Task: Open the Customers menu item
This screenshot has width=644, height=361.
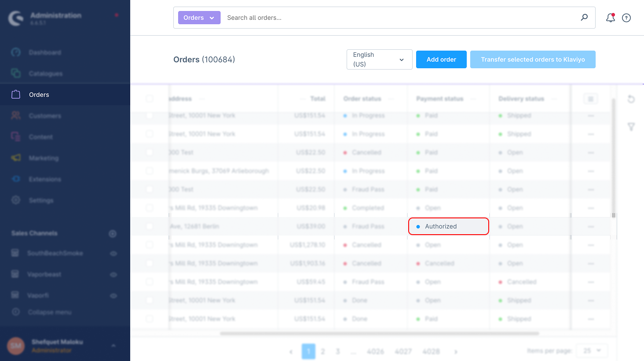Action: point(45,116)
